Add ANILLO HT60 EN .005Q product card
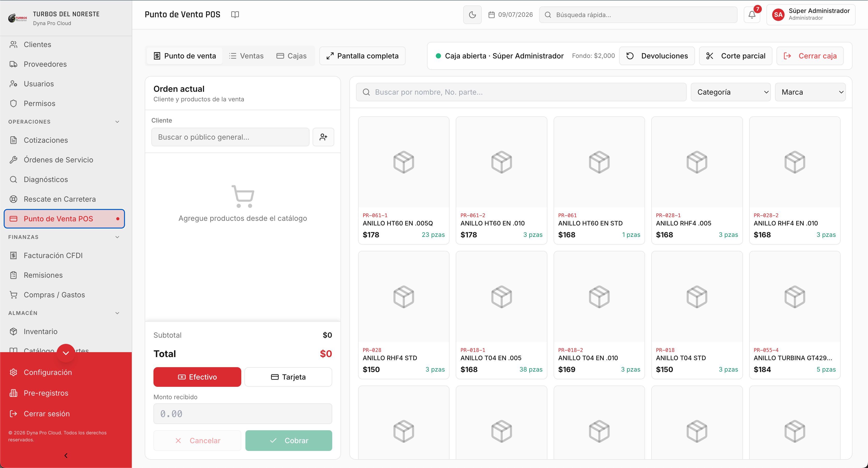Image resolution: width=868 pixels, height=468 pixels. [404, 180]
